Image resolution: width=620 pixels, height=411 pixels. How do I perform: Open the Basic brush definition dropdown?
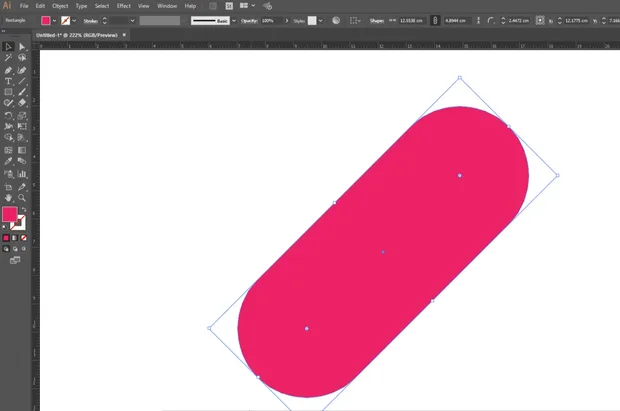pos(234,21)
